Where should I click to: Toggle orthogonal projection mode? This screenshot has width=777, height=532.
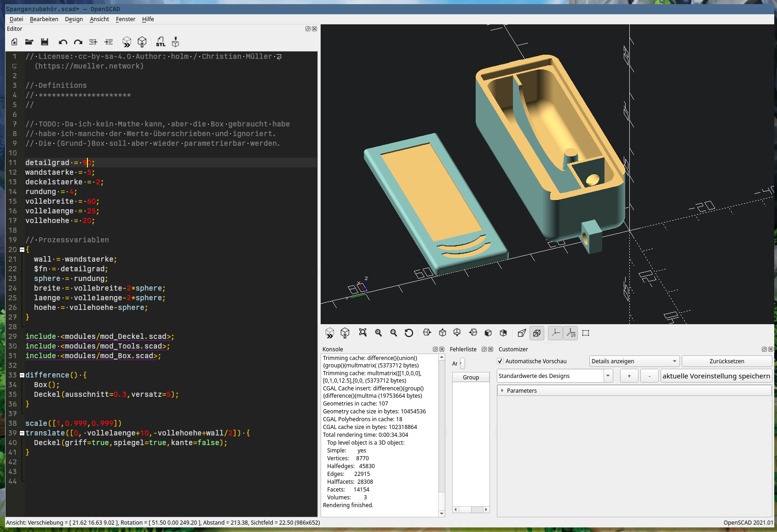[x=537, y=333]
